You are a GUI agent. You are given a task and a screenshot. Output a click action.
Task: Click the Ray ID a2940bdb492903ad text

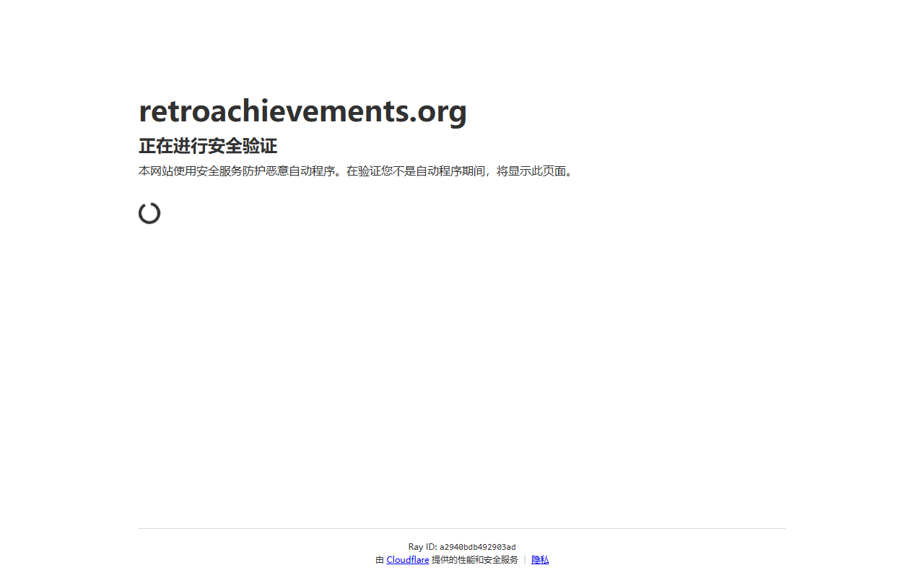coord(462,547)
